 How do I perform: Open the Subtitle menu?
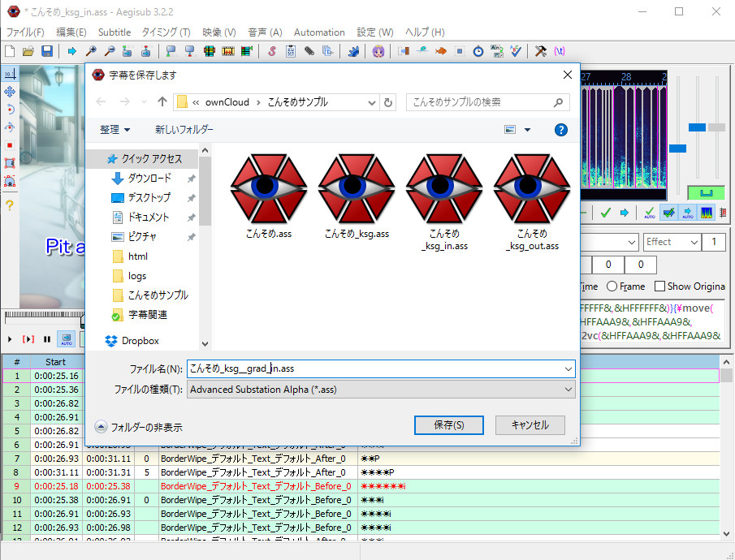click(115, 32)
